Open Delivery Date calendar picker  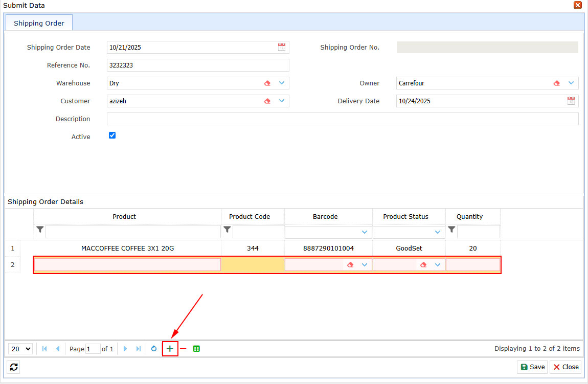click(571, 101)
